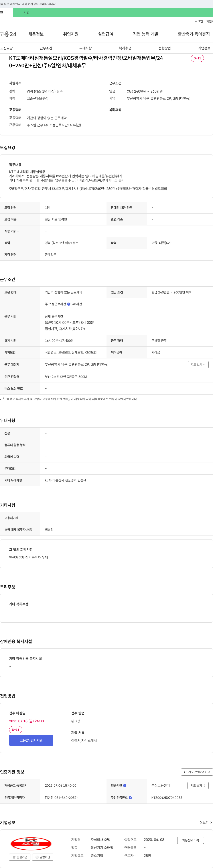Click the 25명 employee count value

click(x=147, y=856)
